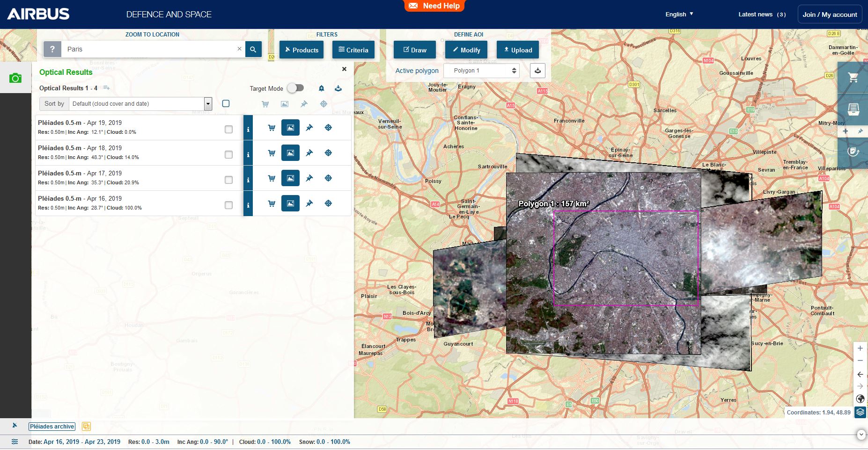The image size is (868, 450).
Task: Pin the Apr 17, 2019 result
Action: (309, 178)
